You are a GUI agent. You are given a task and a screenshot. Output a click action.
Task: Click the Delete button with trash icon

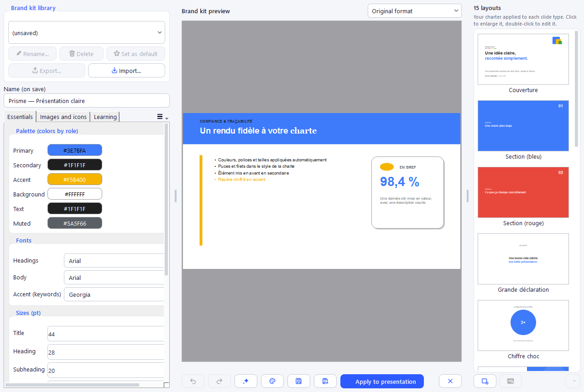(x=81, y=54)
